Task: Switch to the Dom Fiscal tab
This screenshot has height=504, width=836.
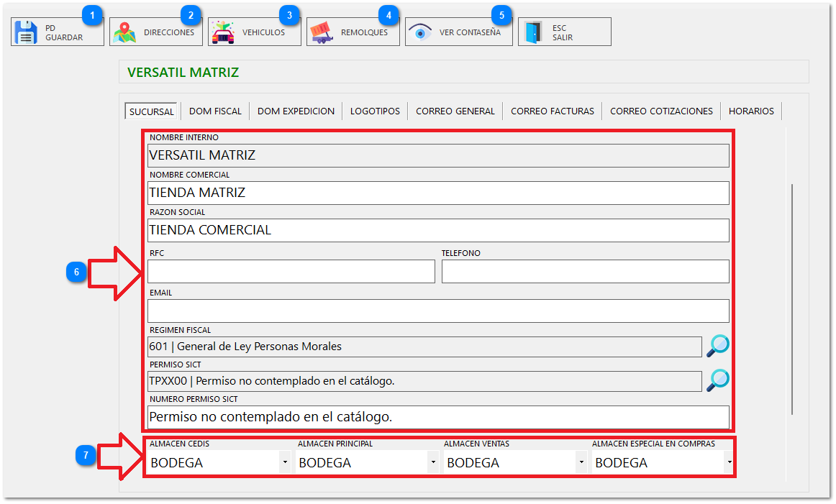Action: (x=215, y=111)
